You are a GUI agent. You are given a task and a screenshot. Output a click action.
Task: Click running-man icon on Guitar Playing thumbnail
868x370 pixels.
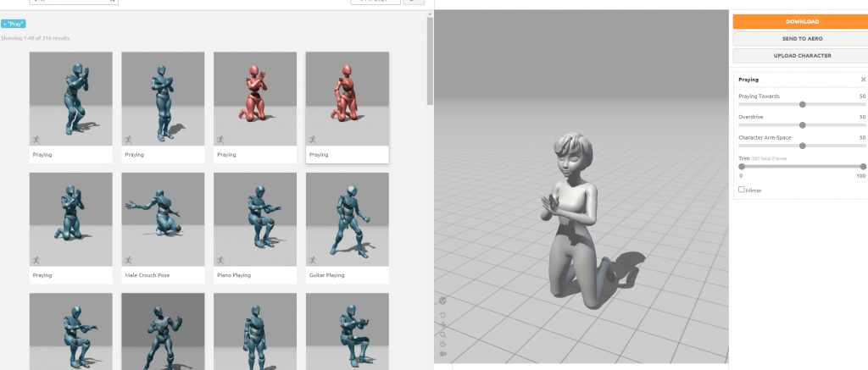point(313,261)
